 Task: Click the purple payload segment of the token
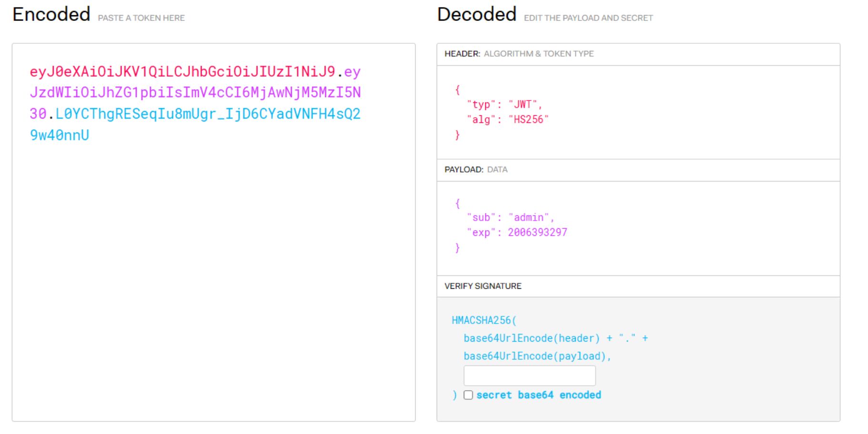tap(195, 92)
